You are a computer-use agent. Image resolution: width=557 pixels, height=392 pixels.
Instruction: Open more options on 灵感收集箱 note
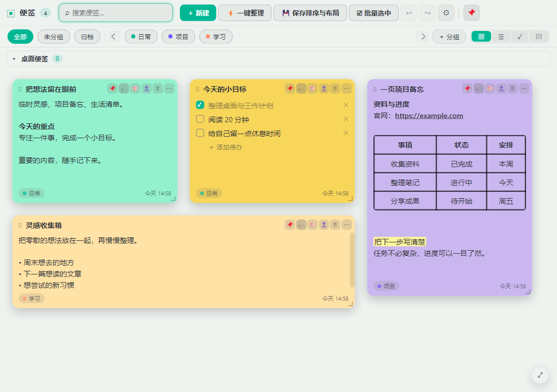(347, 224)
